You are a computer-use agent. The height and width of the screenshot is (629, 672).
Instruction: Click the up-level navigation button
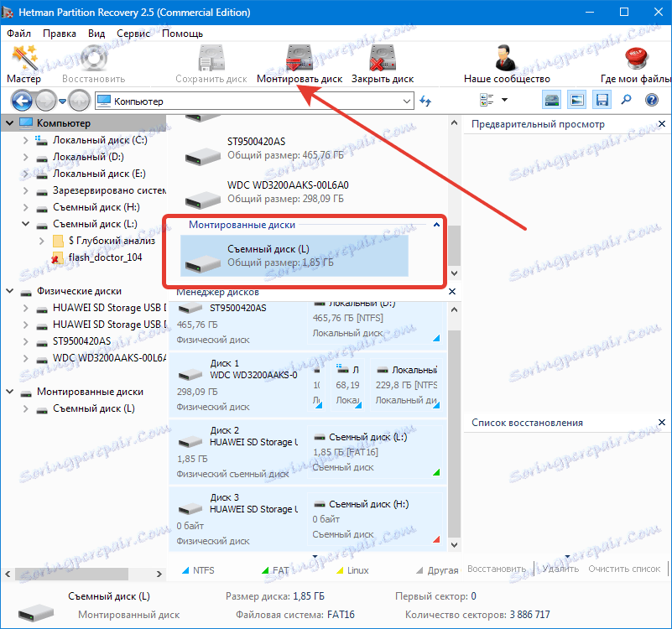tap(80, 101)
